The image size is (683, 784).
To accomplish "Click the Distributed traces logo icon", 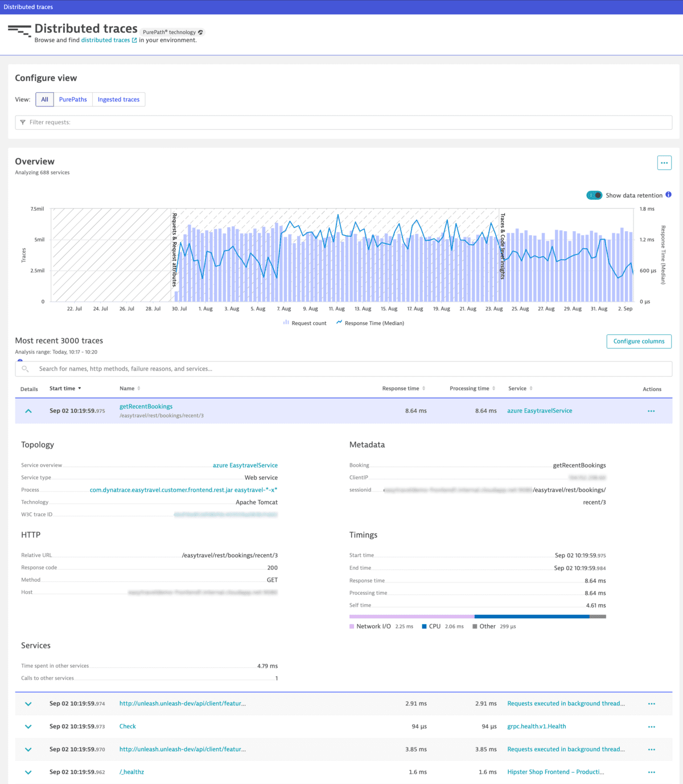I will pyautogui.click(x=18, y=31).
